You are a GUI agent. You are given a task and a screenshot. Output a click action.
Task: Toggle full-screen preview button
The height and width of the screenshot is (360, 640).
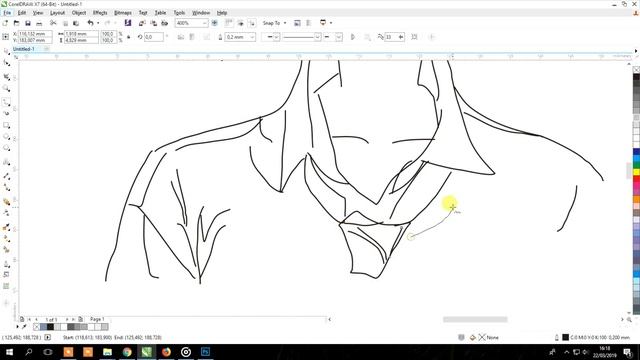(x=215, y=23)
